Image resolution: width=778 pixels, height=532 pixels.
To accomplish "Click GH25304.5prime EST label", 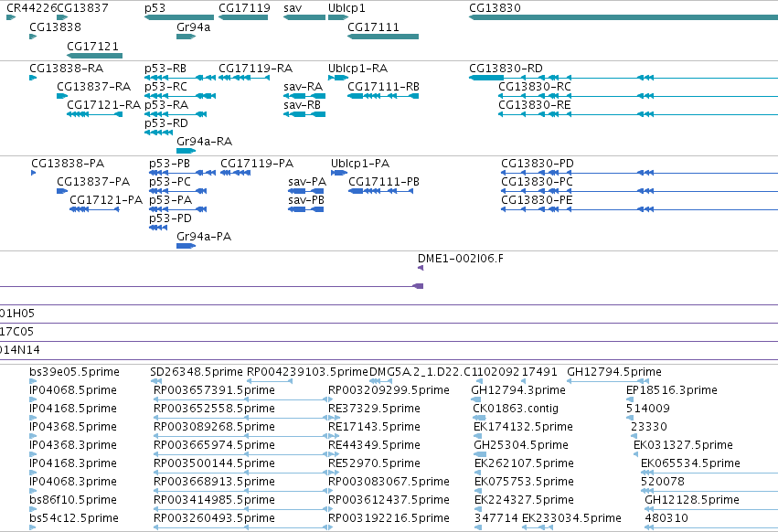I will [x=521, y=445].
